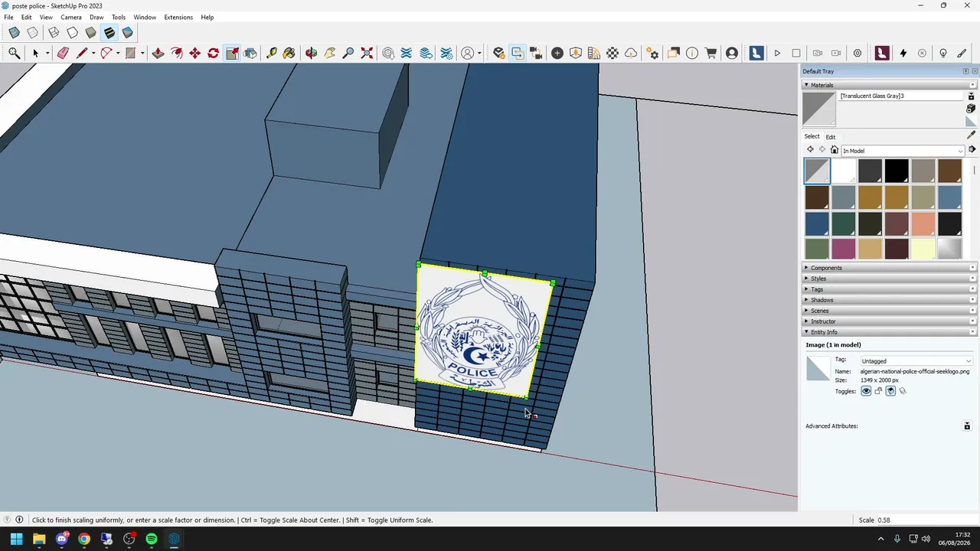Screen dimensions: 980x551
Task: Switch to Shaded style
Action: pos(90,33)
